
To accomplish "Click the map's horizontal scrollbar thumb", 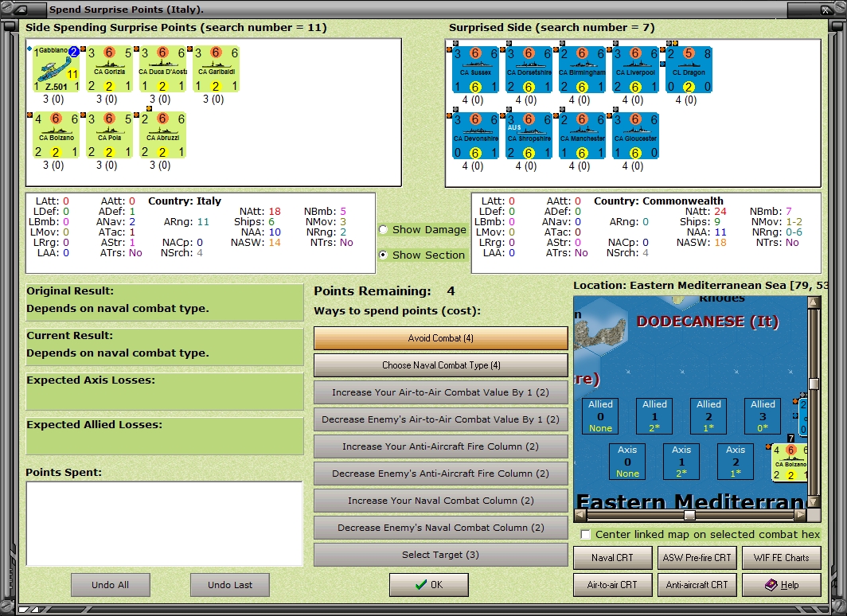I will [x=690, y=515].
